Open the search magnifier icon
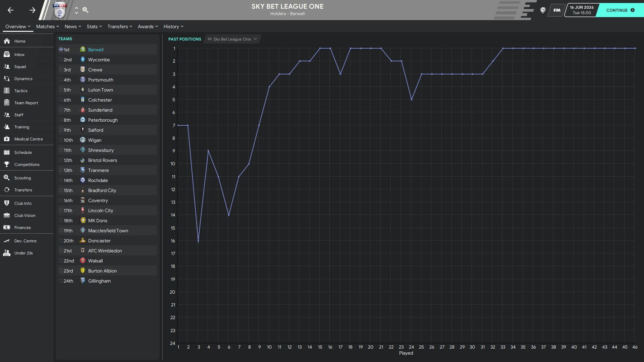This screenshot has height=362, width=644. click(86, 10)
